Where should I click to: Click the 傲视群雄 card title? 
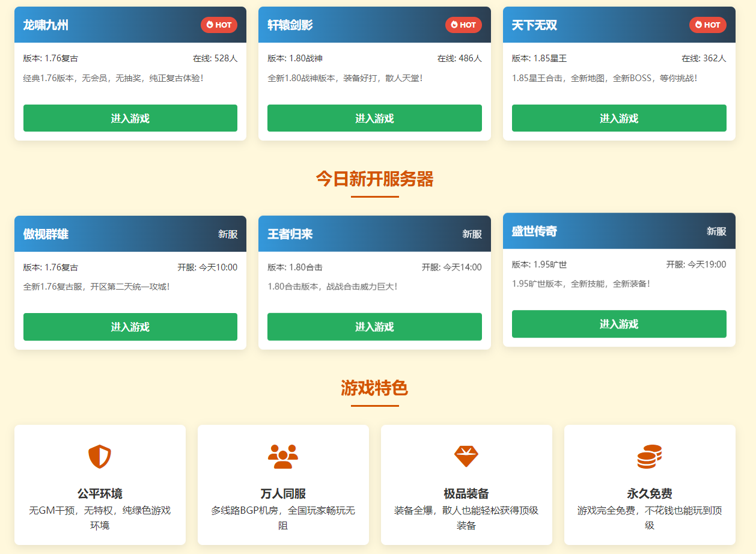46,234
